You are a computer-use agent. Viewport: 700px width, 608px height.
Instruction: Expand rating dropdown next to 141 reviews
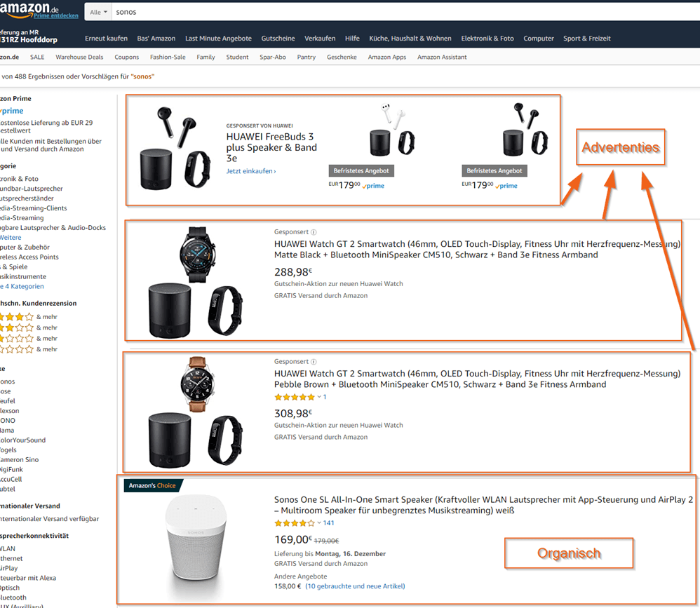click(x=319, y=522)
